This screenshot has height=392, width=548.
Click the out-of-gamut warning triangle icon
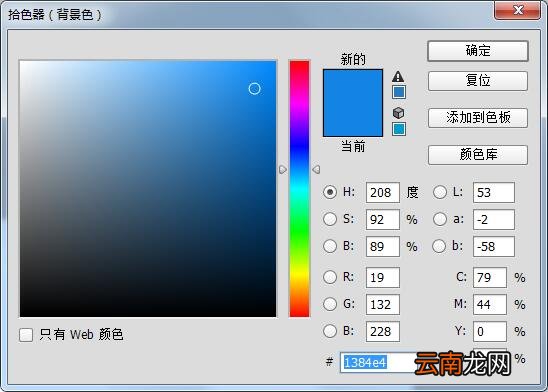click(398, 76)
